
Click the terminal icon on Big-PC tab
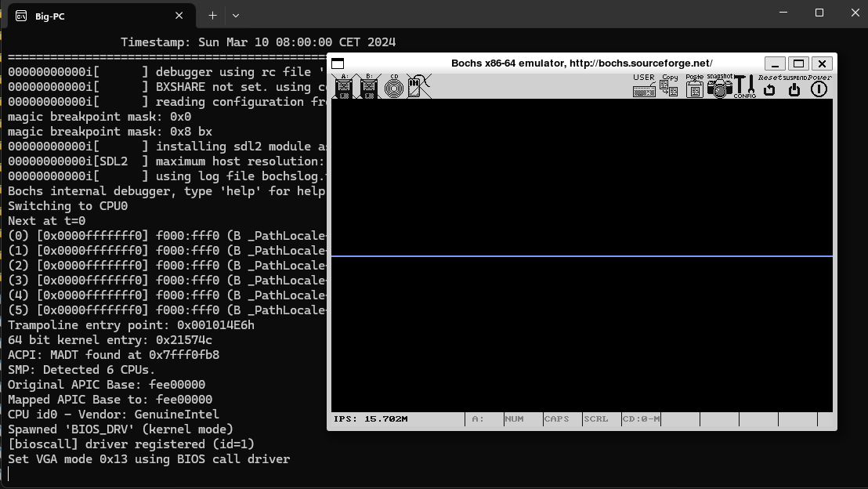[21, 16]
